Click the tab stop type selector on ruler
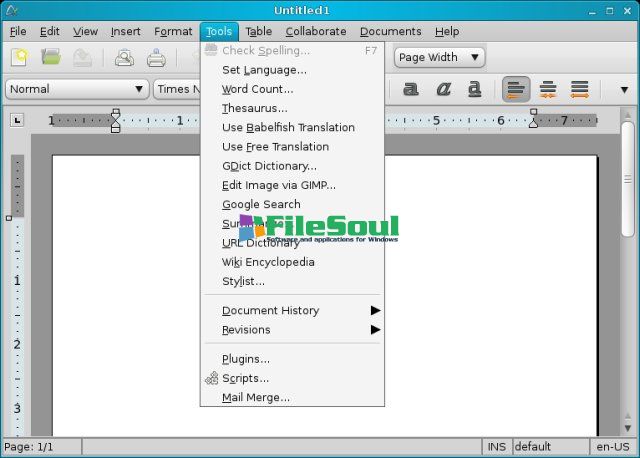The height and width of the screenshot is (458, 640). click(x=17, y=120)
